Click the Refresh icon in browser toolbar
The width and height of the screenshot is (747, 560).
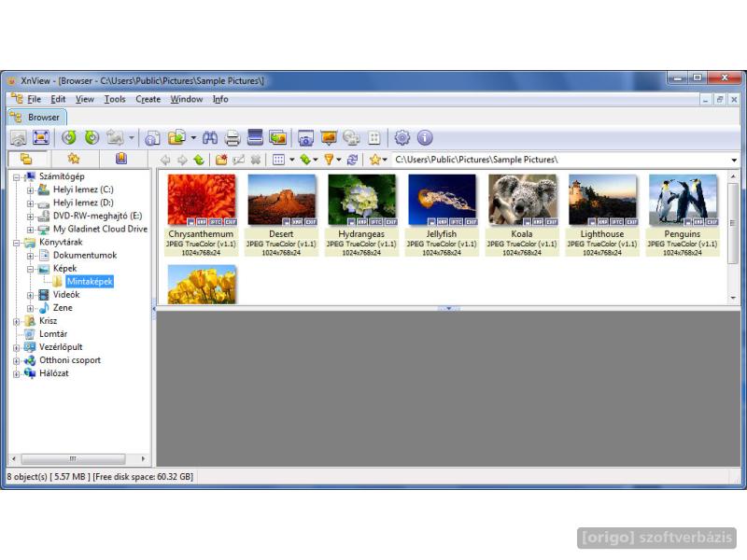(x=353, y=160)
